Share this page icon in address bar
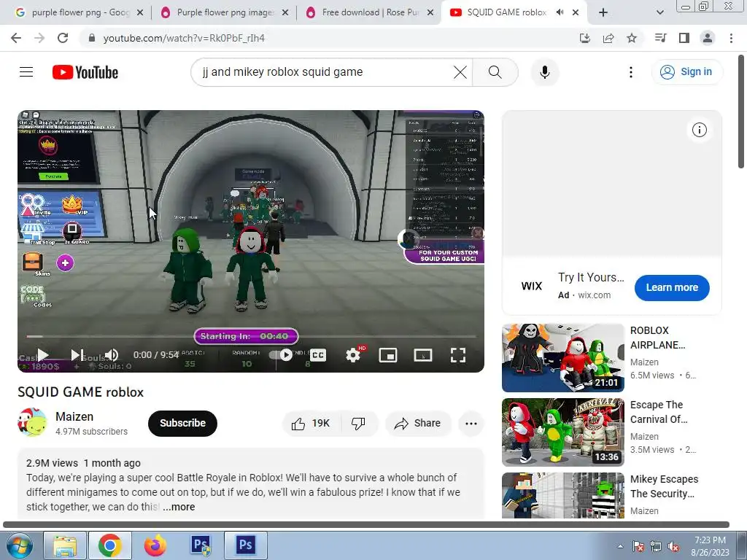This screenshot has height=560, width=747. point(608,38)
